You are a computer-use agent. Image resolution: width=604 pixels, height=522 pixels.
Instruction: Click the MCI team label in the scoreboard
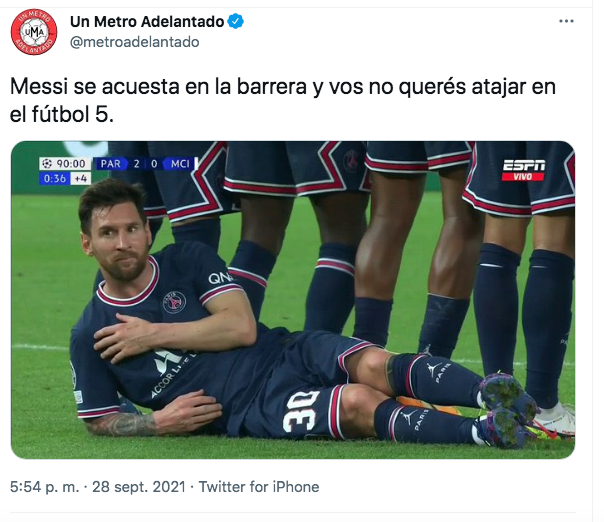180,164
